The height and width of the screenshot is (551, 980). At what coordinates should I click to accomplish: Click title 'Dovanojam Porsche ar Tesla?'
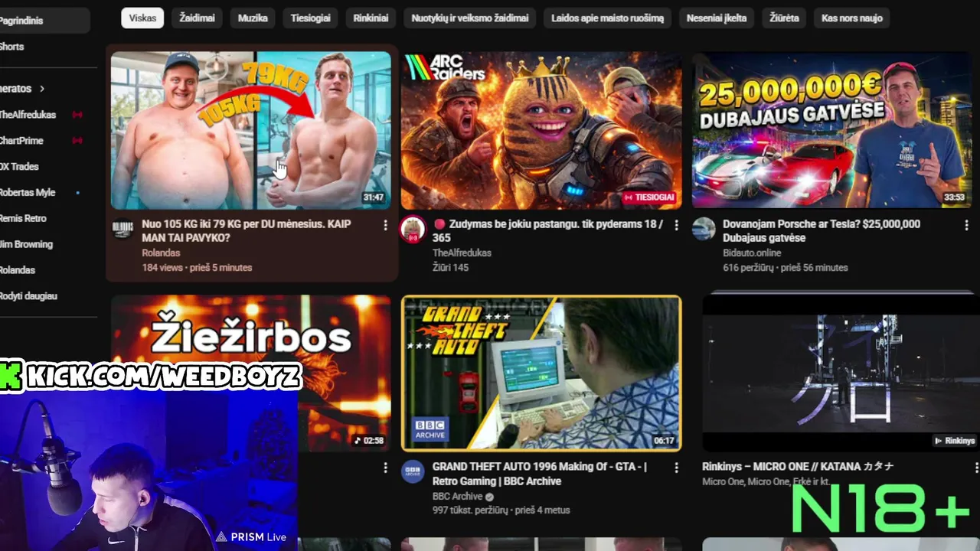(x=822, y=231)
